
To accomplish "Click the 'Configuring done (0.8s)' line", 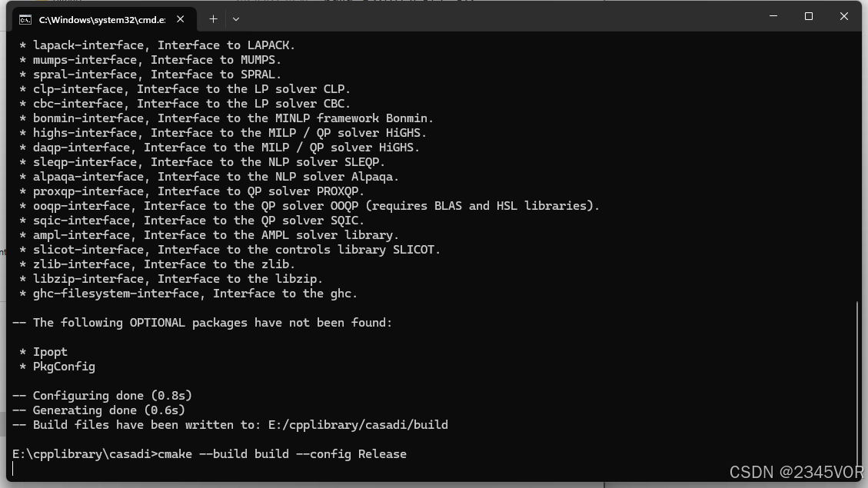I will click(104, 395).
